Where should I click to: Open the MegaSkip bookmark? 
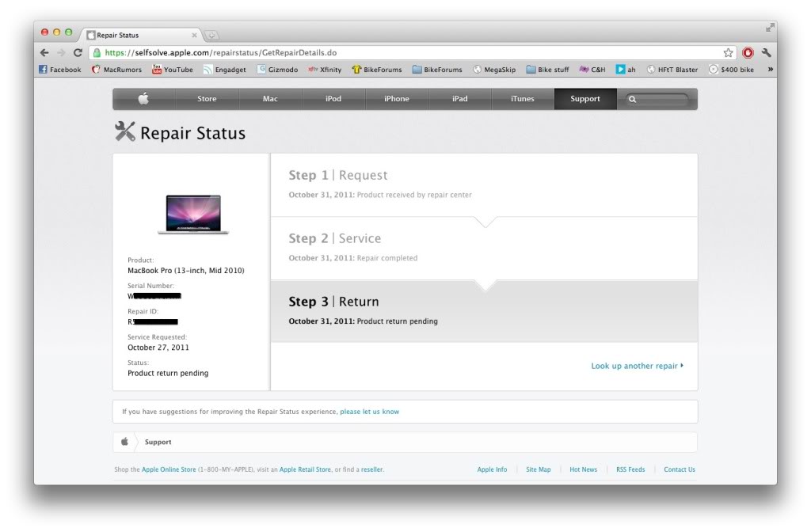point(494,70)
